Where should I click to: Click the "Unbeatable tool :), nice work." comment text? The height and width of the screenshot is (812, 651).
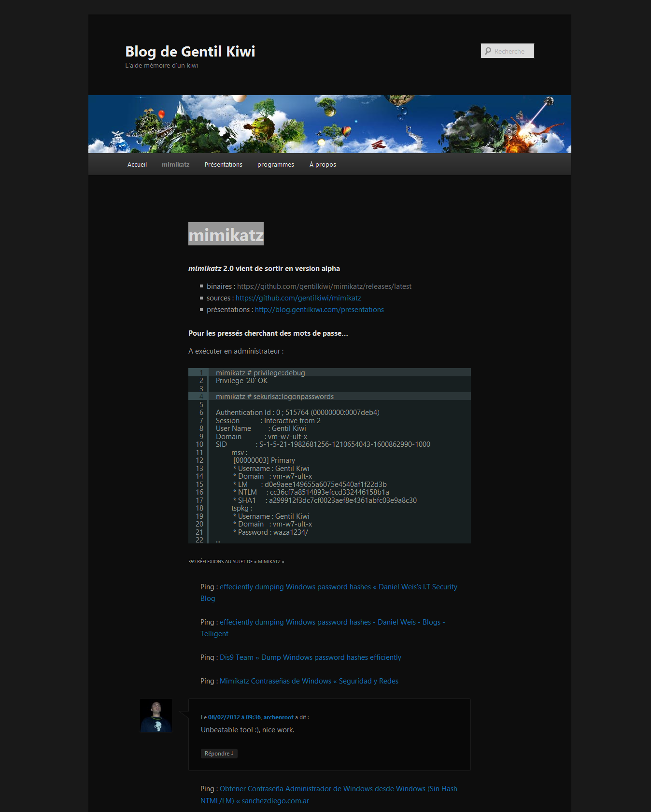click(x=248, y=730)
